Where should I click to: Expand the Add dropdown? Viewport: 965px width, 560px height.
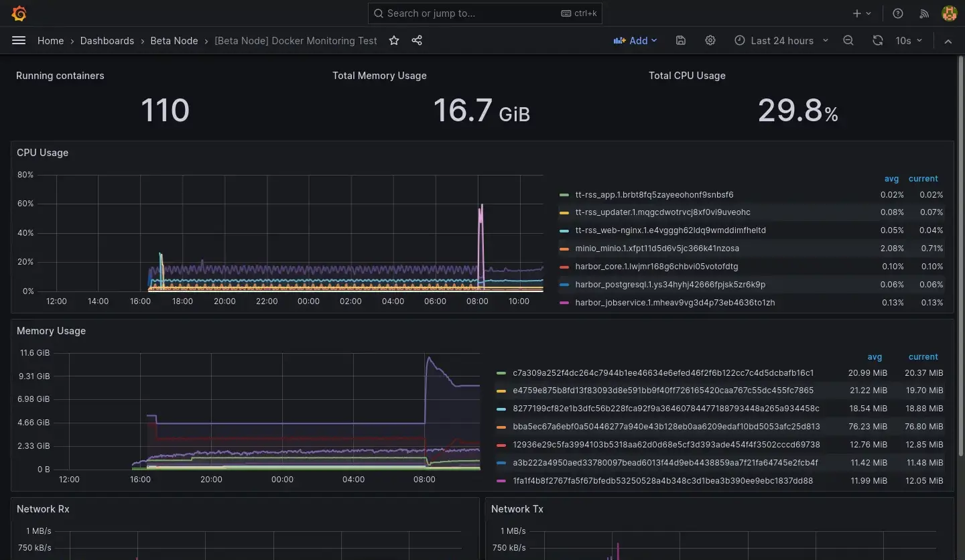635,41
